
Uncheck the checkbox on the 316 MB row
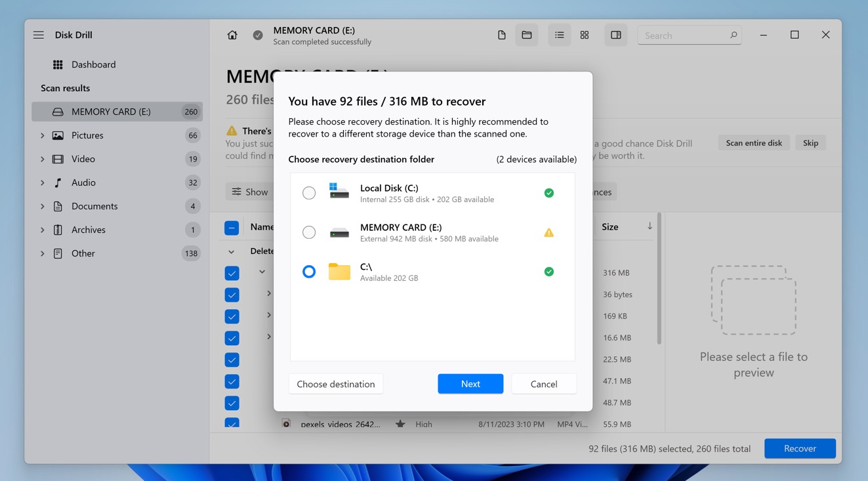pos(232,273)
